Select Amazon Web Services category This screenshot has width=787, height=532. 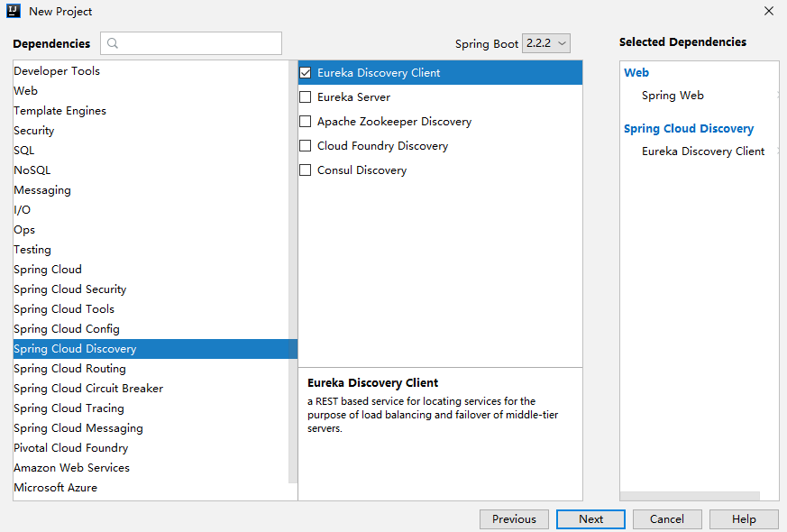(x=151, y=468)
